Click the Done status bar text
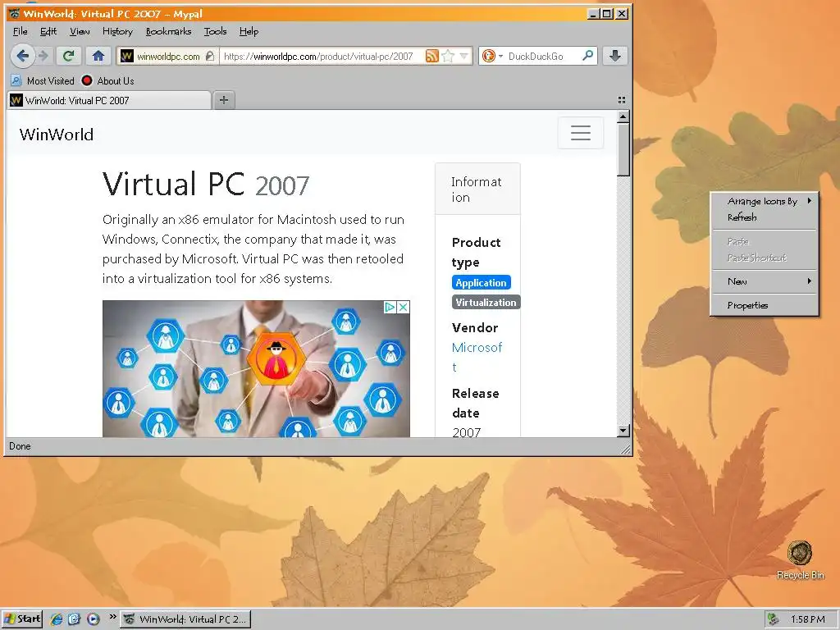Viewport: 840px width, 630px height. [20, 446]
